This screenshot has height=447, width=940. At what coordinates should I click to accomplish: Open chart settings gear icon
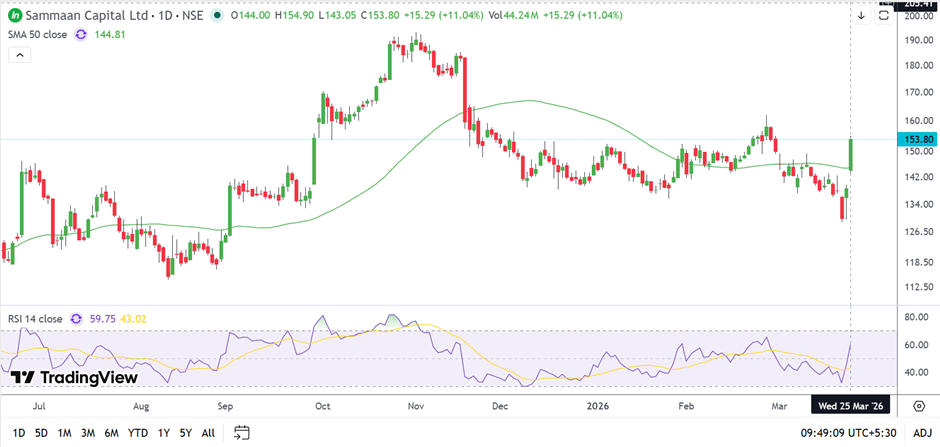pos(919,404)
